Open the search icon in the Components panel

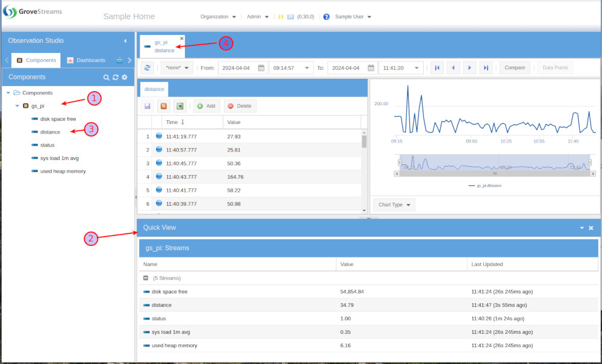pyautogui.click(x=105, y=77)
